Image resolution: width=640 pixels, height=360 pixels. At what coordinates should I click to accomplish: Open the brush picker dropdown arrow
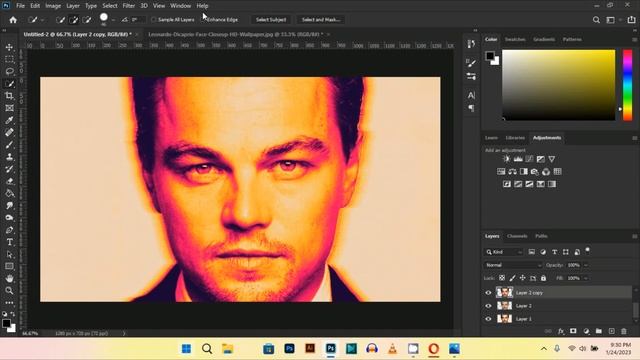113,20
